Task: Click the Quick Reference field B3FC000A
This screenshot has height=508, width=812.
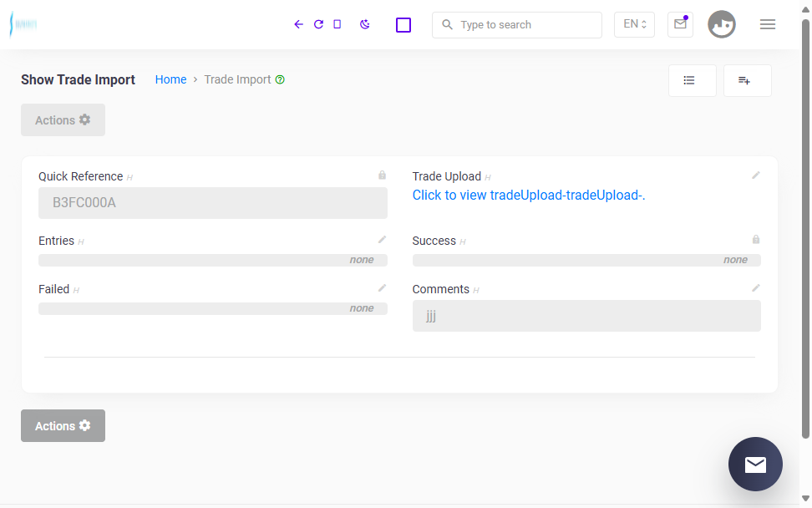Action: point(213,203)
